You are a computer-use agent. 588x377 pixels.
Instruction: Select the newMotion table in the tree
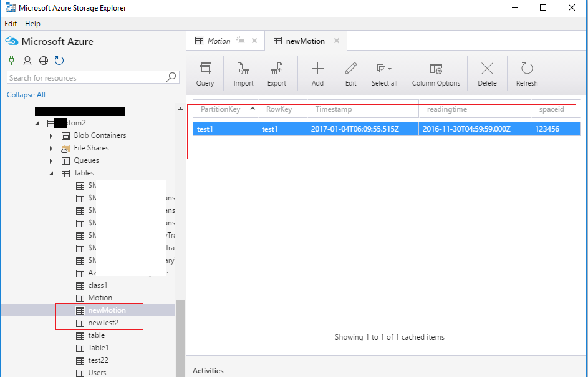pos(107,310)
